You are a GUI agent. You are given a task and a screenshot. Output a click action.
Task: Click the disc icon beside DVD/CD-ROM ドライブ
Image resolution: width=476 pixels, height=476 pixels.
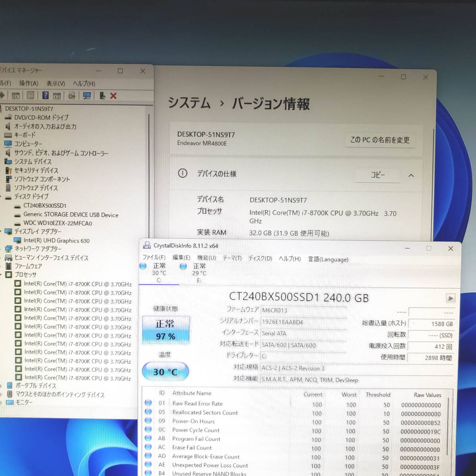click(8, 117)
